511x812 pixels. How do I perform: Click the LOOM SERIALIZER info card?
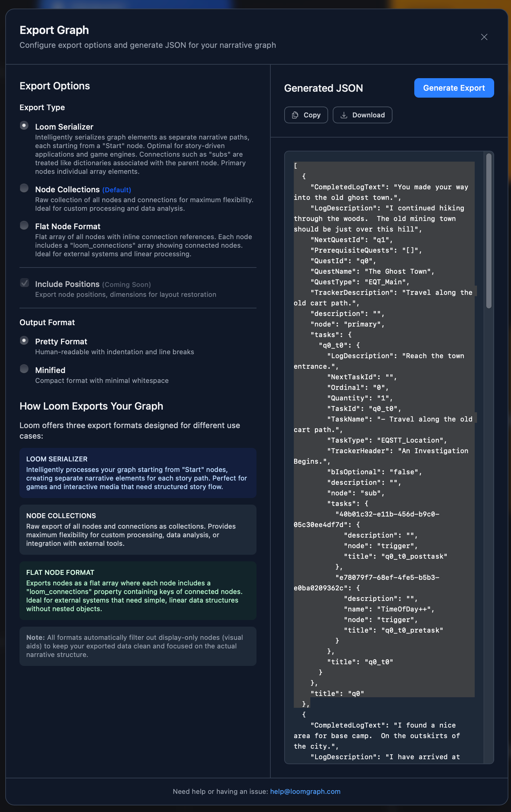pos(138,473)
